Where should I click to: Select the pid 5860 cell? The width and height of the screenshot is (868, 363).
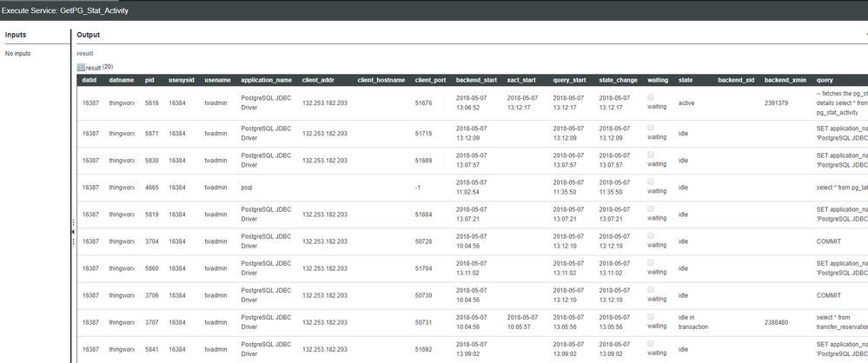click(152, 268)
